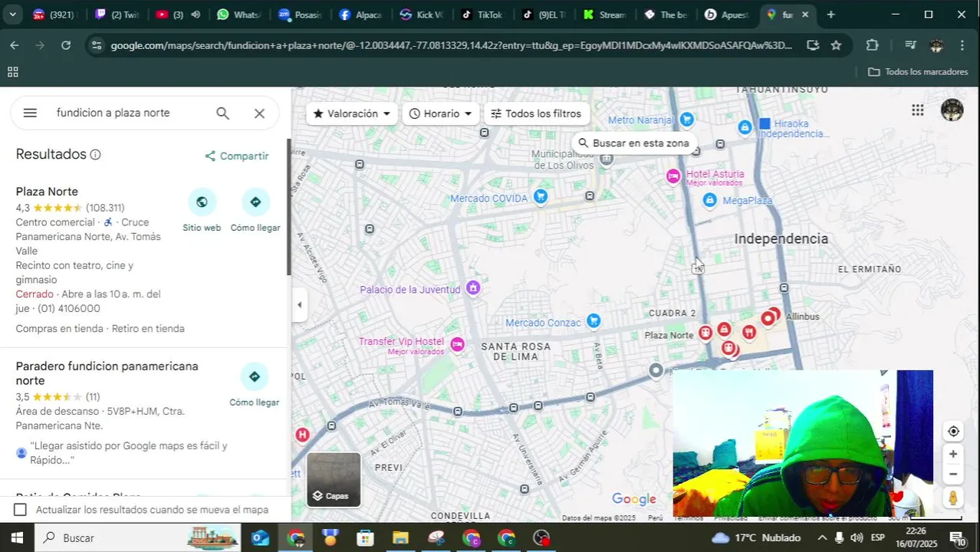This screenshot has width=980, height=552.
Task: Click Buscar en esta zona
Action: click(633, 143)
